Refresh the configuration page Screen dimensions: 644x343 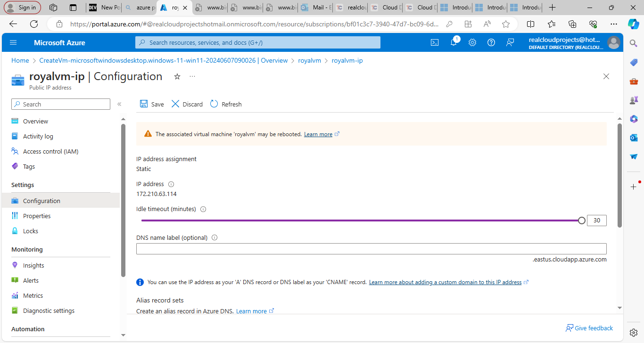click(226, 104)
